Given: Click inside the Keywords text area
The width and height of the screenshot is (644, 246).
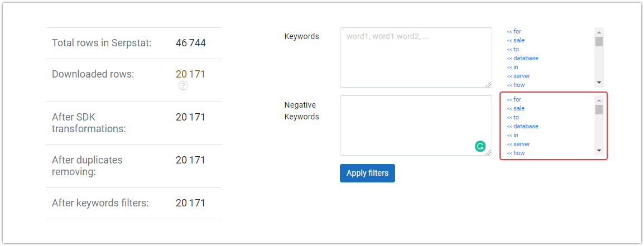Looking at the screenshot, I should 416,57.
